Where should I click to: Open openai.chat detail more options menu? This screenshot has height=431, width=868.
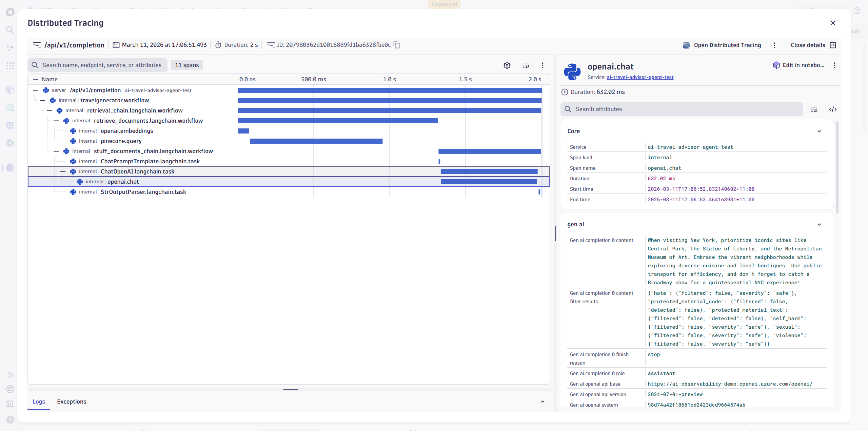click(x=834, y=65)
